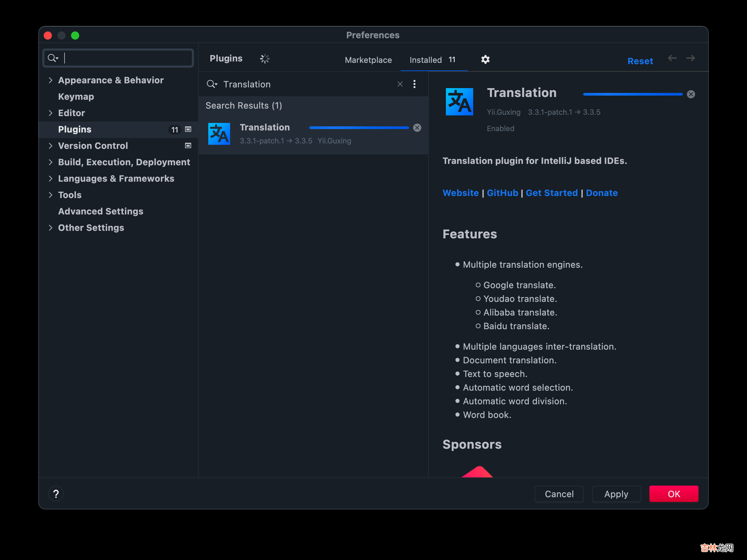The image size is (747, 560).
Task: Open the Get Started link
Action: (552, 193)
